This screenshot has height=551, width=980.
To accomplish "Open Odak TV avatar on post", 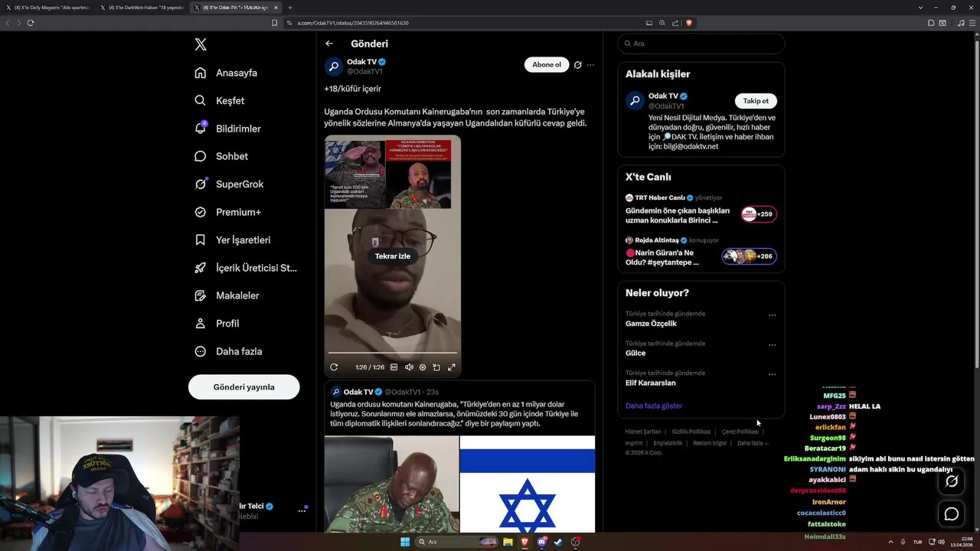I will [x=334, y=66].
